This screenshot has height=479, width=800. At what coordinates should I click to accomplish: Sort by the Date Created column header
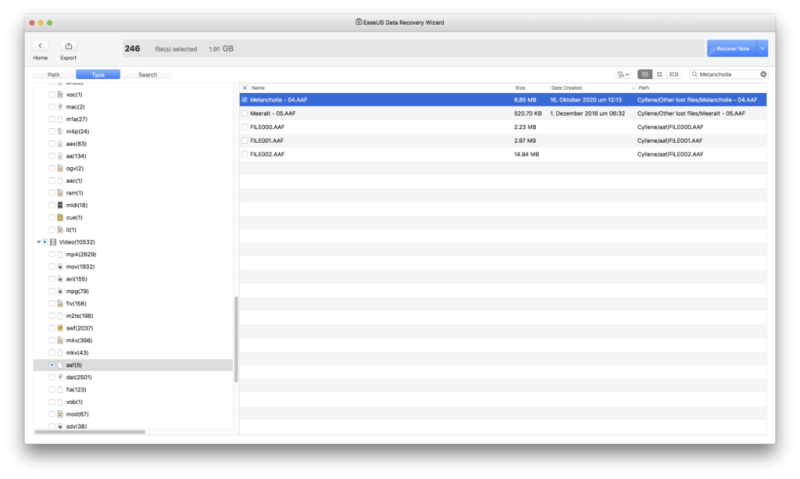tap(566, 88)
